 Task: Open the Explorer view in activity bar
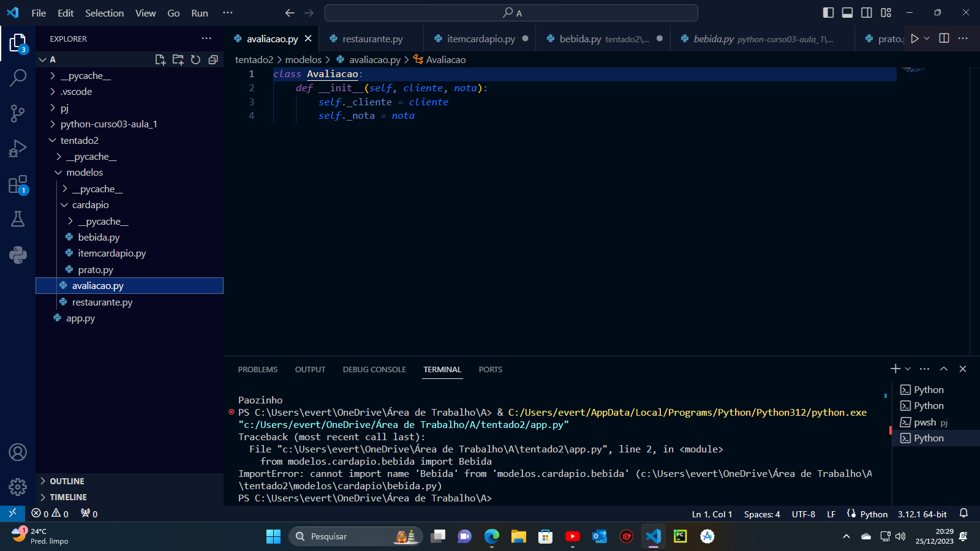pyautogui.click(x=18, y=43)
